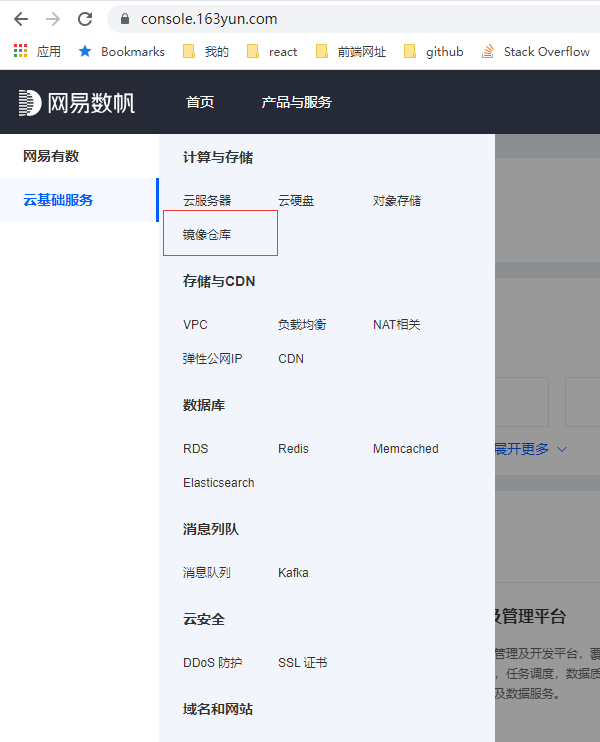Image resolution: width=600 pixels, height=742 pixels.
Task: Click the 网易数帆 logo
Action: (77, 103)
